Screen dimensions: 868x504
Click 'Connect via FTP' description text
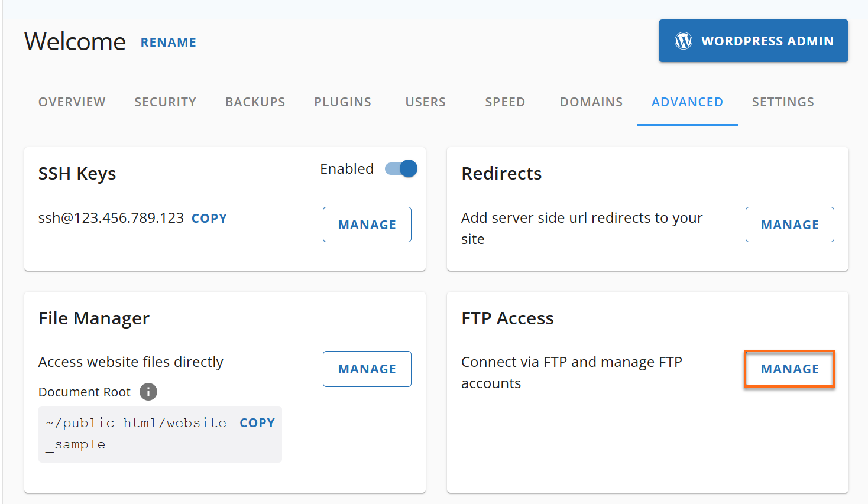[572, 373]
